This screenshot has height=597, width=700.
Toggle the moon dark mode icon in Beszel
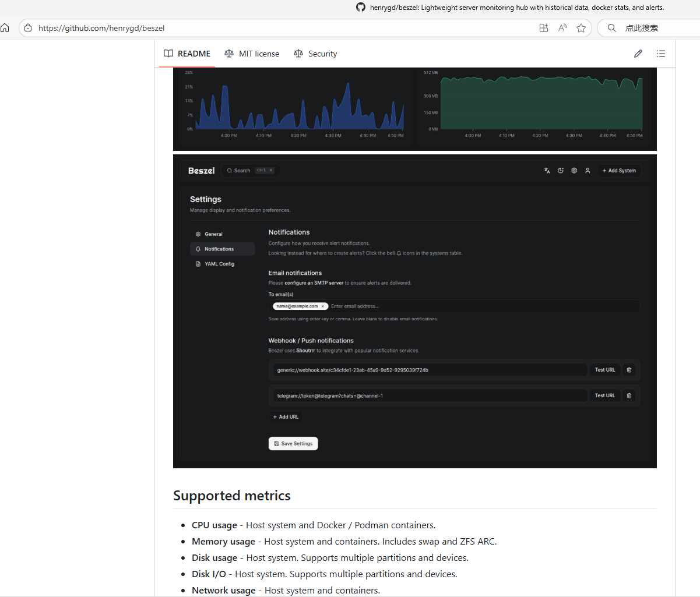tap(561, 171)
